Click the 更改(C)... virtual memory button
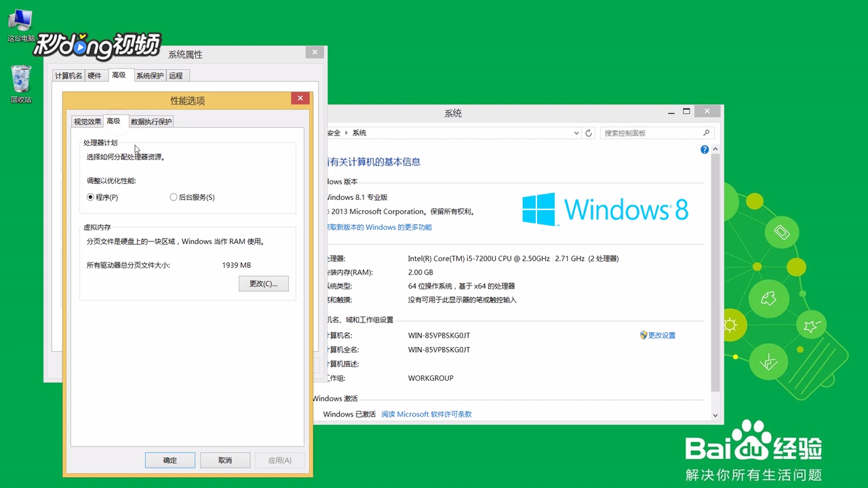This screenshot has width=868, height=488. point(264,283)
